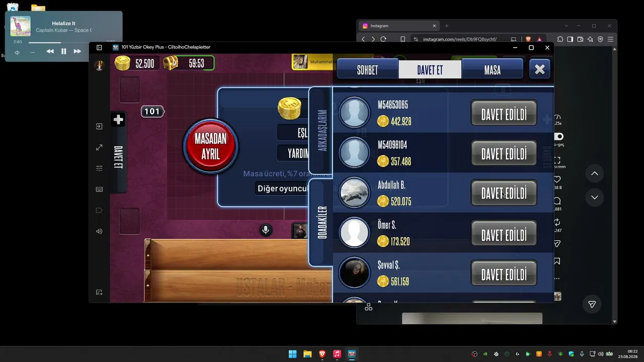Image resolution: width=644 pixels, height=362 pixels.
Task: Click the profile avatar in the game sidebar
Action: point(99,65)
